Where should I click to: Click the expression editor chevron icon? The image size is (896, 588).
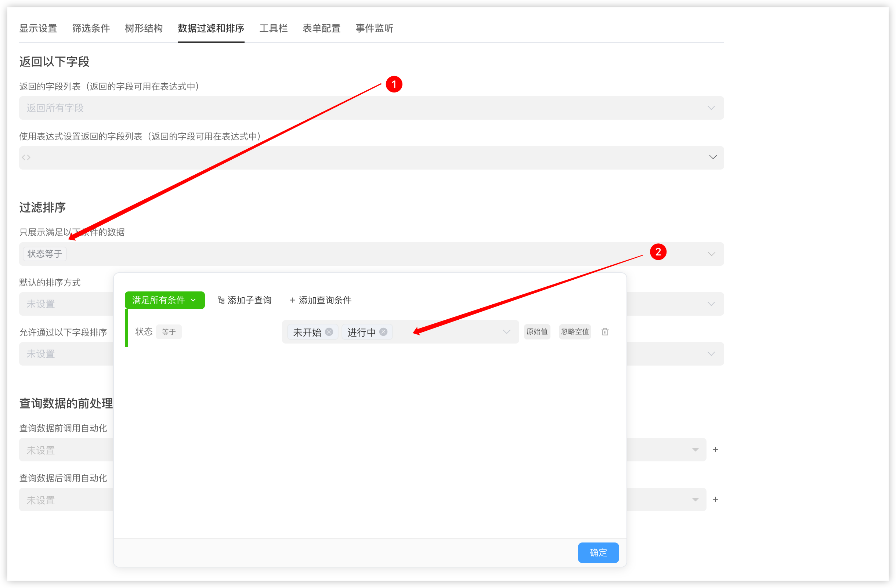click(x=714, y=157)
